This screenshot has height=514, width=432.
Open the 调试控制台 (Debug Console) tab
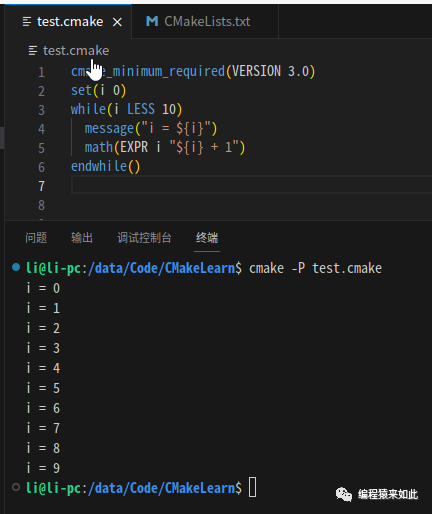click(144, 238)
